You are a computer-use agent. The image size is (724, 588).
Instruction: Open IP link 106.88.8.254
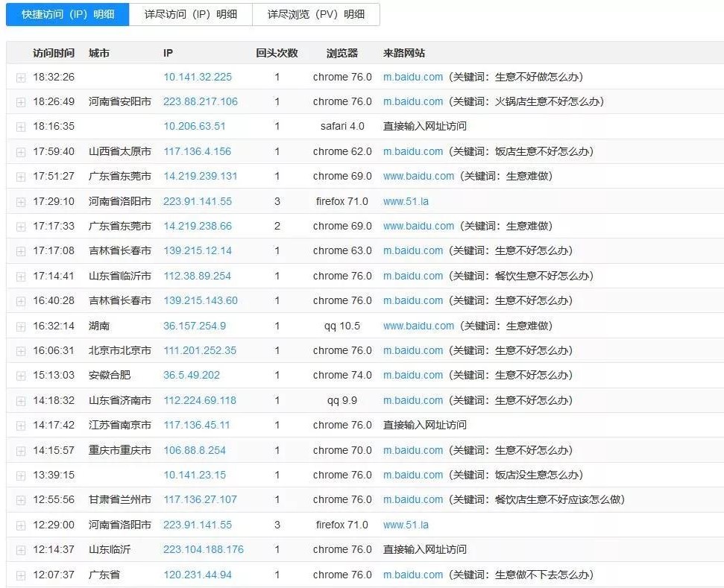[x=195, y=450]
